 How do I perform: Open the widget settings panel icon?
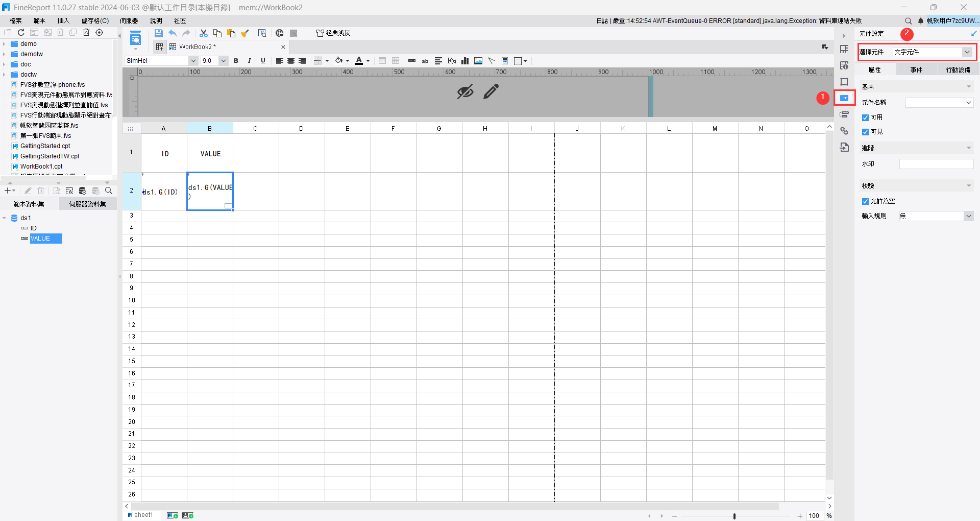(844, 98)
